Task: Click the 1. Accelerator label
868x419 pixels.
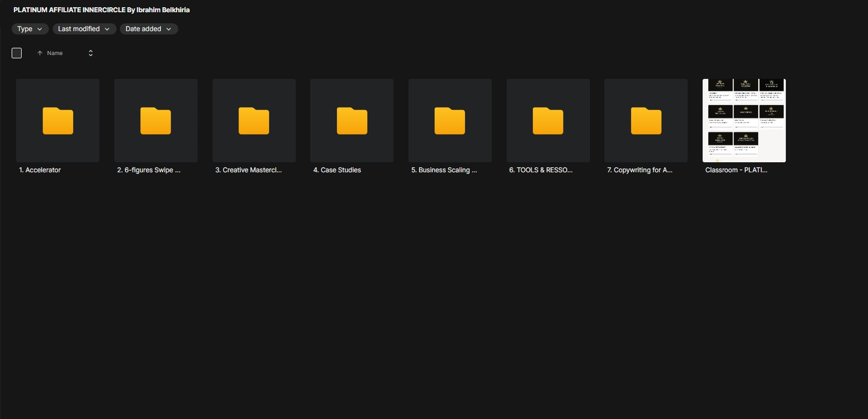Action: (x=40, y=170)
